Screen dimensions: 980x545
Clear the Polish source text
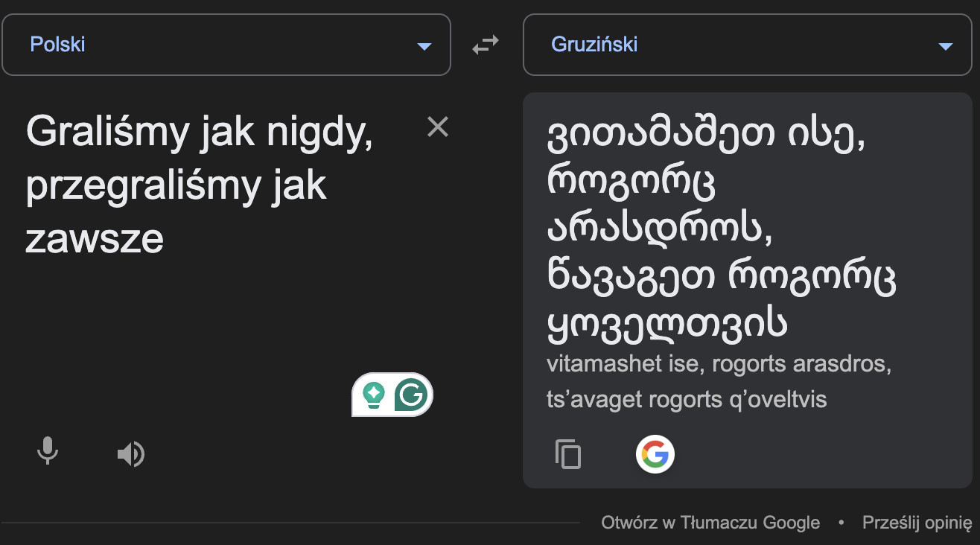438,127
